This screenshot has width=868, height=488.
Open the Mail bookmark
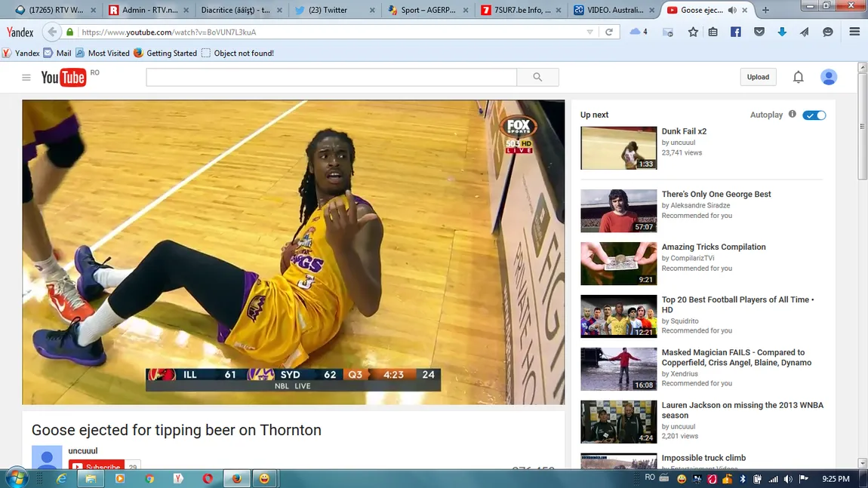coord(57,53)
